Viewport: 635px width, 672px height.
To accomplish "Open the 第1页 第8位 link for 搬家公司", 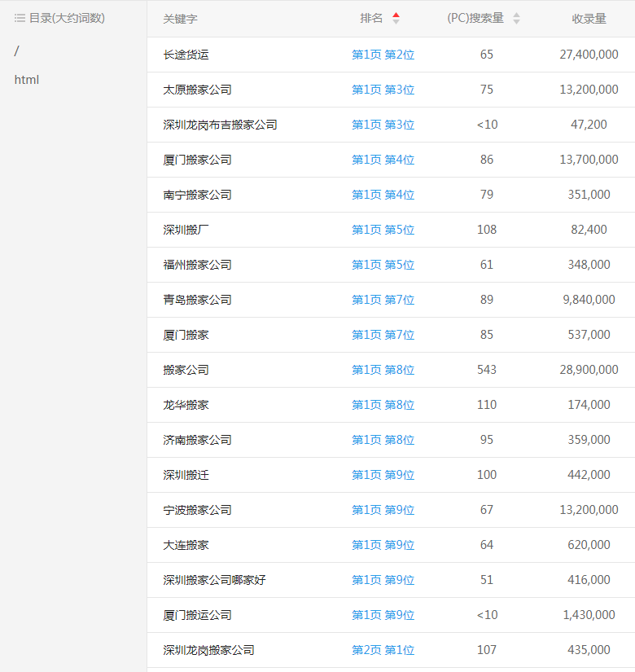I will (383, 370).
